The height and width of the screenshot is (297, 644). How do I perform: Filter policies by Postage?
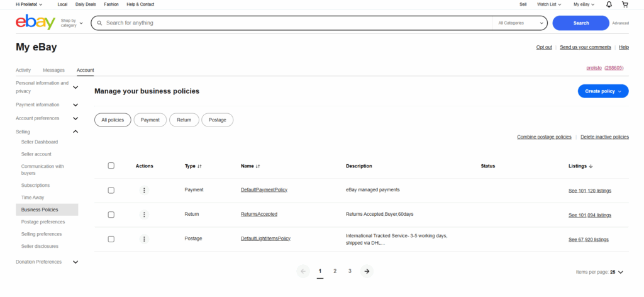[x=217, y=120]
